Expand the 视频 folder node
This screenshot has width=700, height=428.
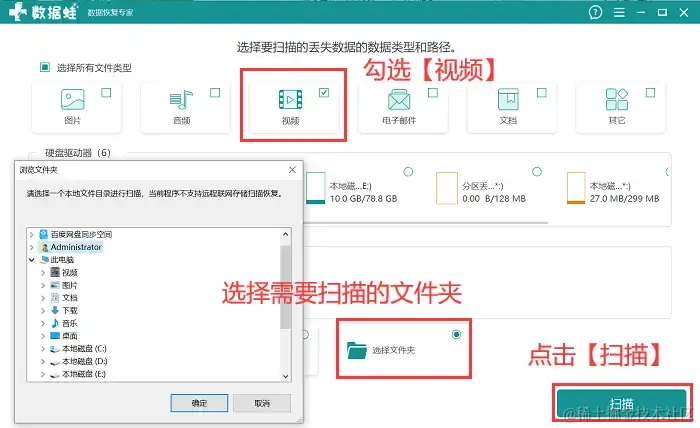coord(43,272)
